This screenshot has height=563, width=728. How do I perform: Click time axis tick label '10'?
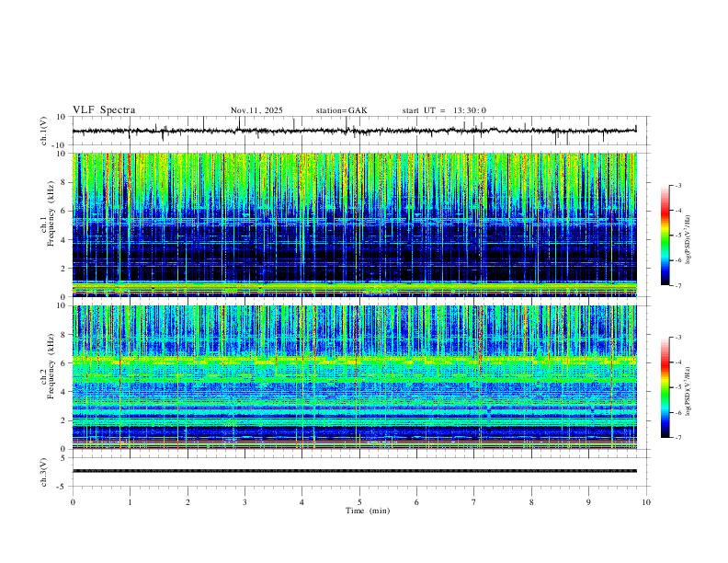646,502
